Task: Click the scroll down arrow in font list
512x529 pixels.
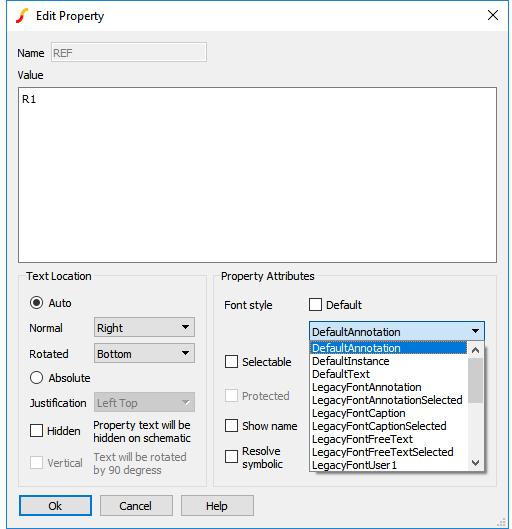Action: [476, 463]
